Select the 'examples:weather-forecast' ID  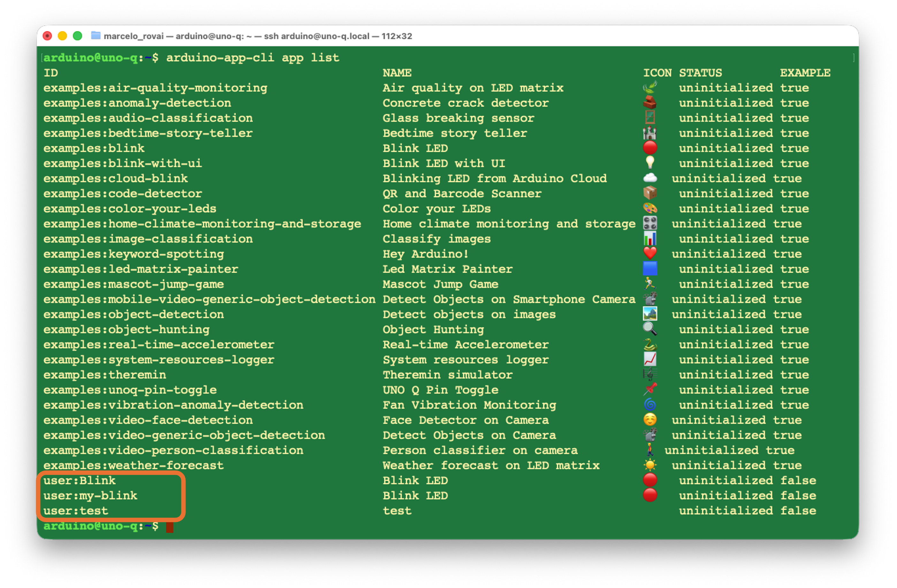click(x=134, y=465)
